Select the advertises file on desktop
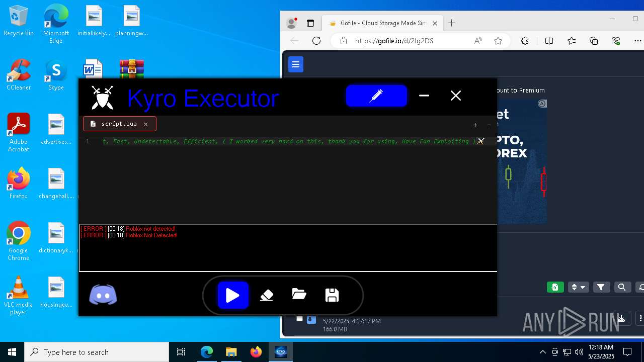644x362 pixels. pyautogui.click(x=56, y=129)
